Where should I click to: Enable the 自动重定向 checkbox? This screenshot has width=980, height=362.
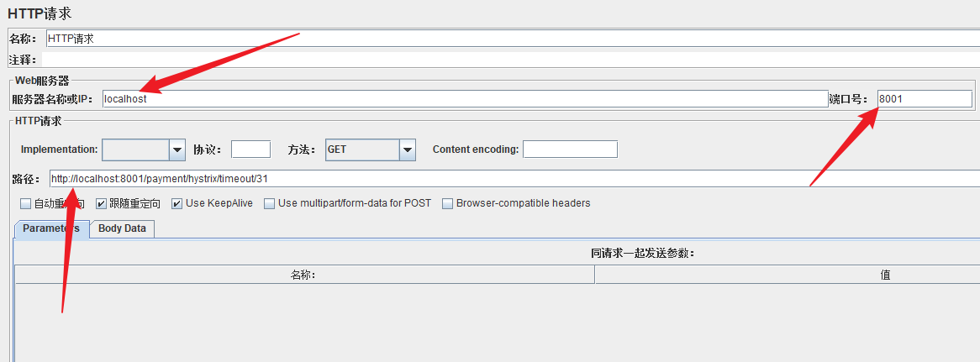pyautogui.click(x=26, y=203)
